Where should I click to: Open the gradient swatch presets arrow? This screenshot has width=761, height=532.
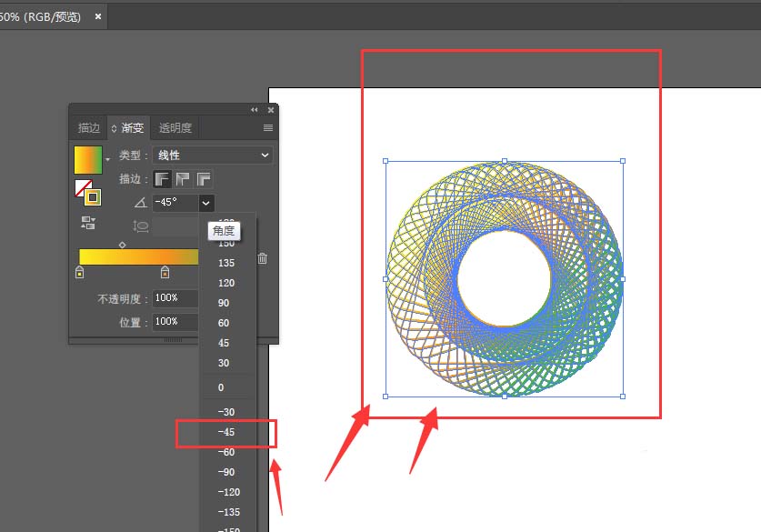[x=107, y=159]
